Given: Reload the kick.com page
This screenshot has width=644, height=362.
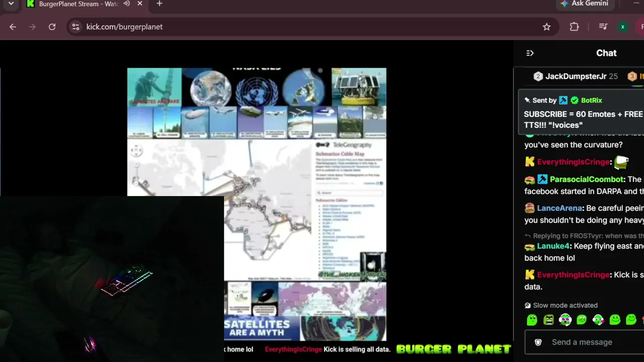Looking at the screenshot, I should tap(52, 27).
